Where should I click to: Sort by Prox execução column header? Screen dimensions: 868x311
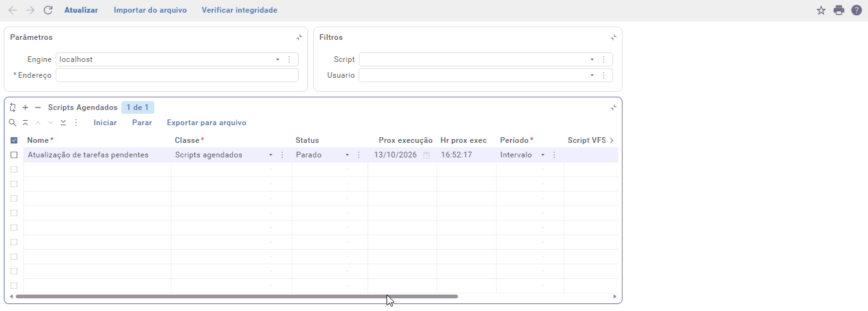406,140
